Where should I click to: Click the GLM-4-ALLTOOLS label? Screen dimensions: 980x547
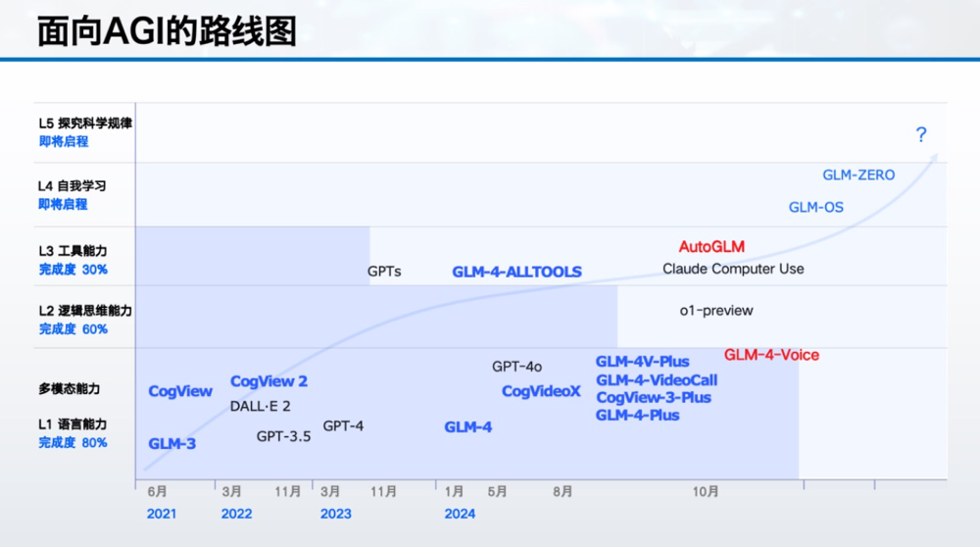[x=516, y=272]
